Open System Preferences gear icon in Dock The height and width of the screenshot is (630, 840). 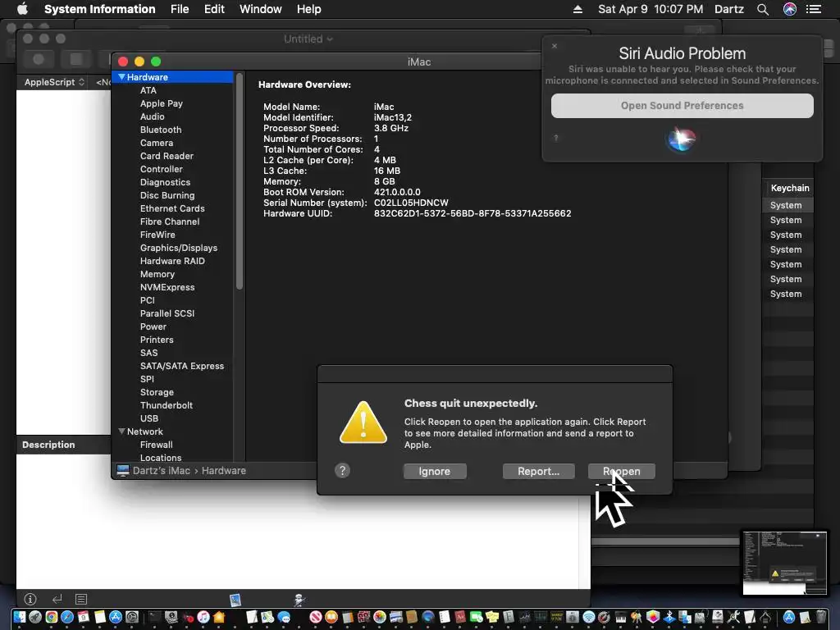point(132,617)
